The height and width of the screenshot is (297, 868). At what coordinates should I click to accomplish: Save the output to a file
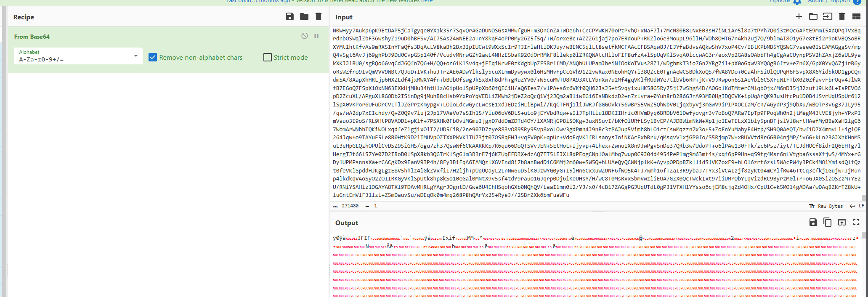[813, 222]
